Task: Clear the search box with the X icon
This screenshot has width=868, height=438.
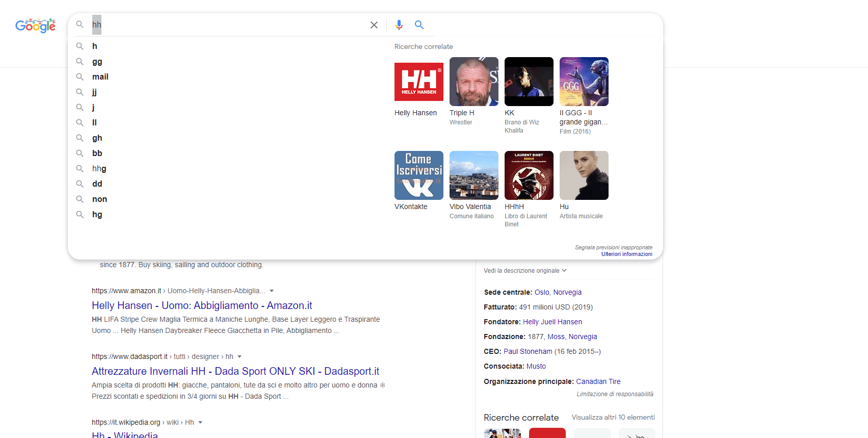Action: 374,25
